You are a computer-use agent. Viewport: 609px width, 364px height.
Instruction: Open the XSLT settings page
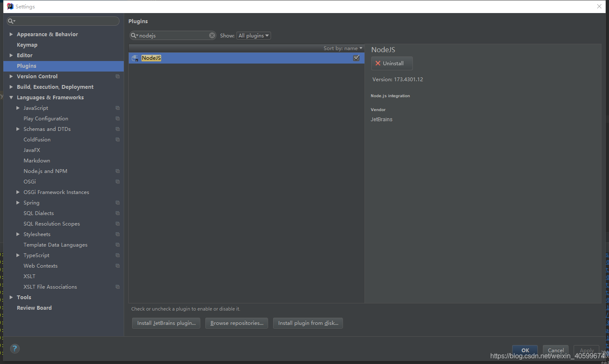tap(29, 276)
